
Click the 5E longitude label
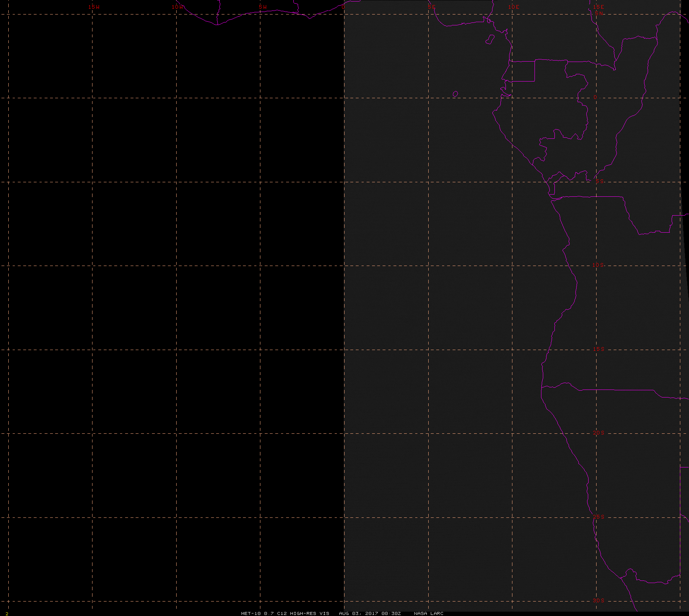(x=432, y=7)
